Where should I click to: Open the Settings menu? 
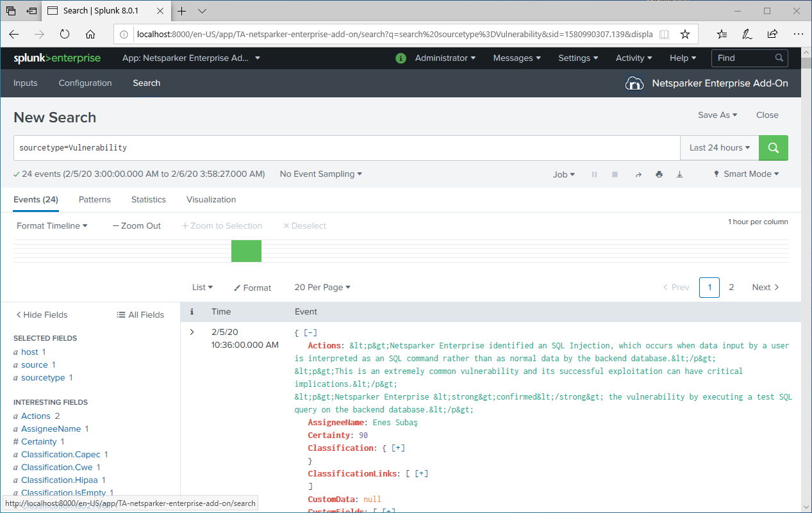pyautogui.click(x=577, y=58)
